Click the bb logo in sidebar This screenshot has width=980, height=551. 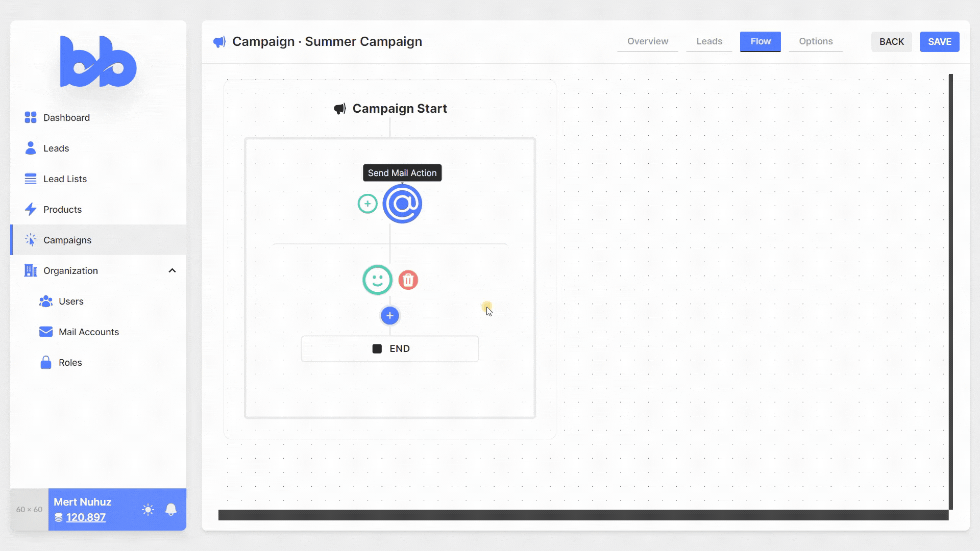pyautogui.click(x=98, y=62)
